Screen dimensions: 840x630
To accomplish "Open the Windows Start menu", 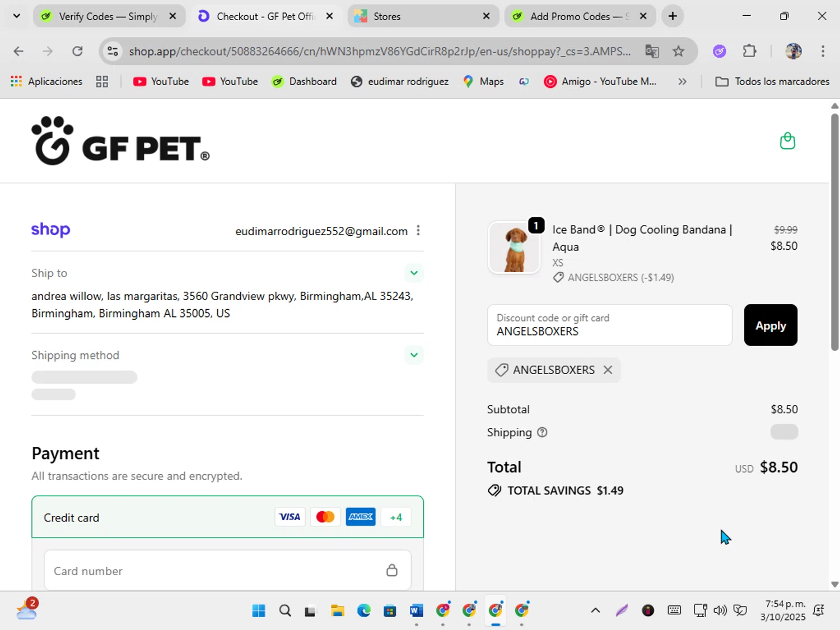I will 259,610.
